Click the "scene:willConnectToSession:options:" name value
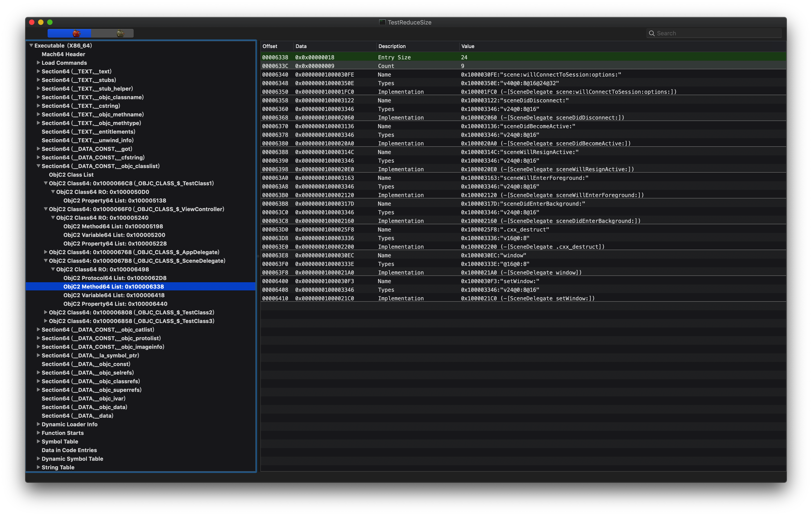The height and width of the screenshot is (516, 812). (x=541, y=75)
